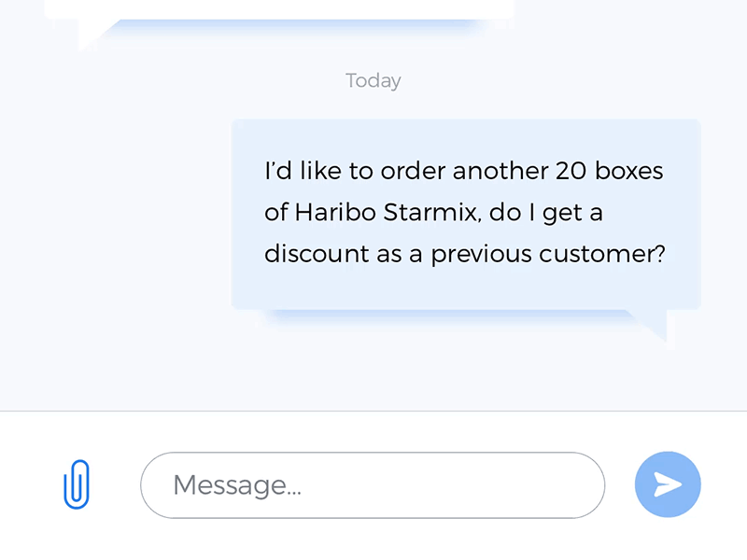
Task: Click the blue bubble's pointed tail
Action: pos(655,324)
